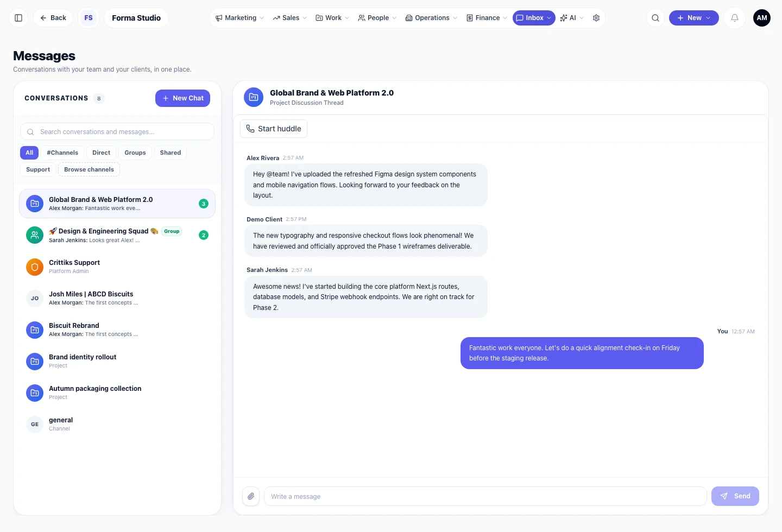782x532 pixels.
Task: Click the unread badge on Global Brand conversation
Action: tap(204, 204)
